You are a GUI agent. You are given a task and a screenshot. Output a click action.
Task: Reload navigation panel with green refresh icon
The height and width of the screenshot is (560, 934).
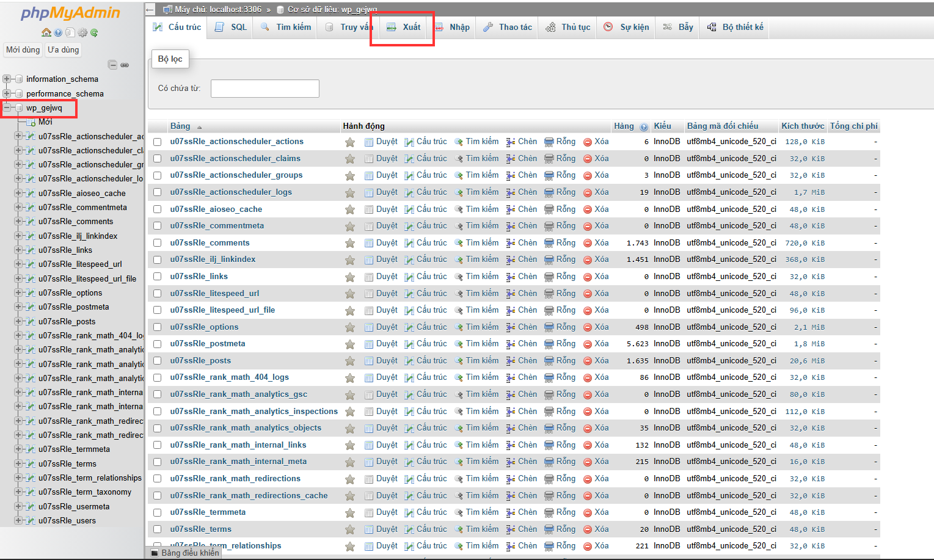(x=94, y=32)
